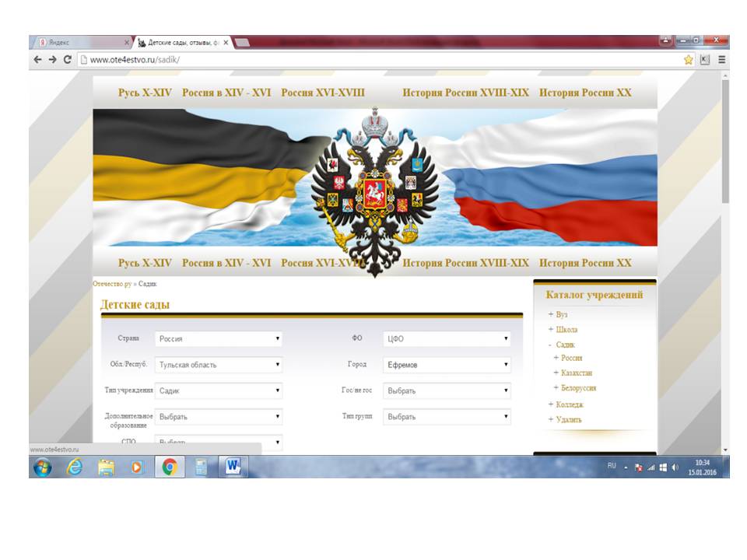Screen dimensions: 747x560
Task: Click the Садик breadcrumb text
Action: click(148, 284)
